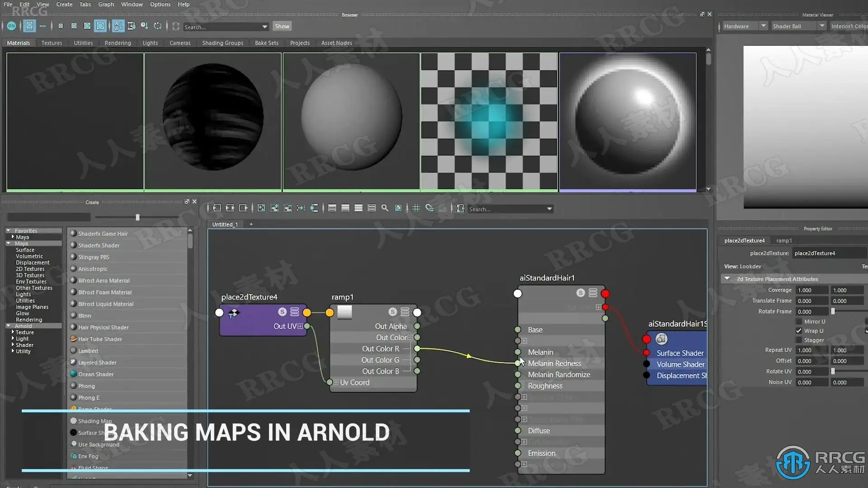Add a new node editor tab with plus
868x488 pixels.
click(251, 225)
